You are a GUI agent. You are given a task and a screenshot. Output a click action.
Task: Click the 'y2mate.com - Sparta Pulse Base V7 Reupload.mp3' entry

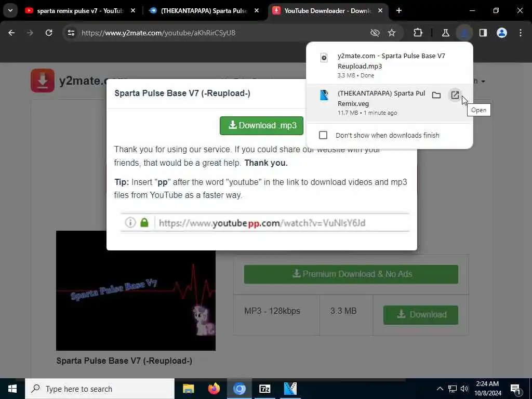pyautogui.click(x=390, y=65)
